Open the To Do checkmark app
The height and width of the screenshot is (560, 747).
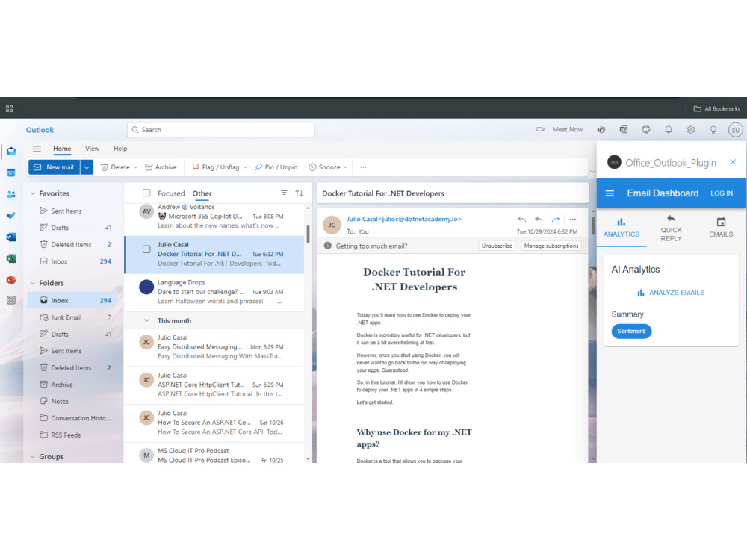[x=11, y=216]
